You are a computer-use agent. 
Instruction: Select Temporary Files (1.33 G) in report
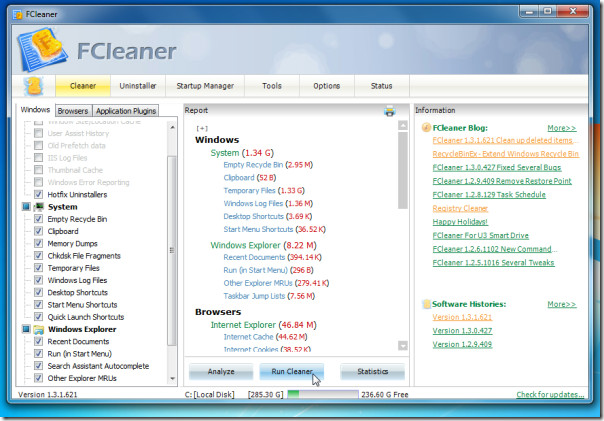point(264,191)
